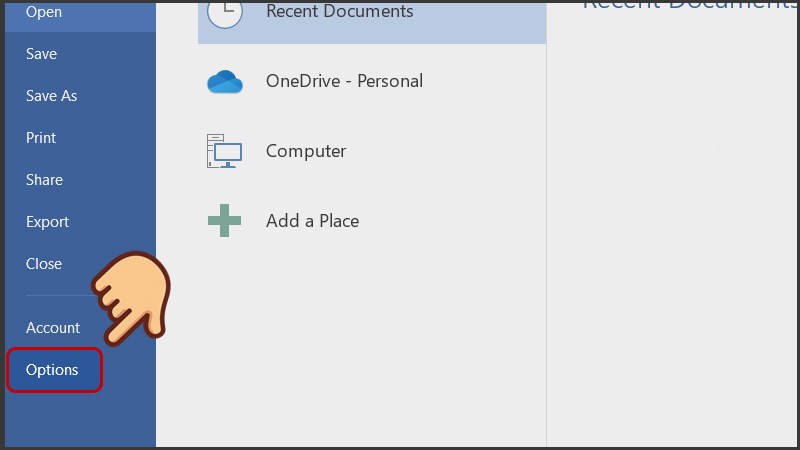
Task: Select the Open tab in the sidebar
Action: pyautogui.click(x=43, y=12)
